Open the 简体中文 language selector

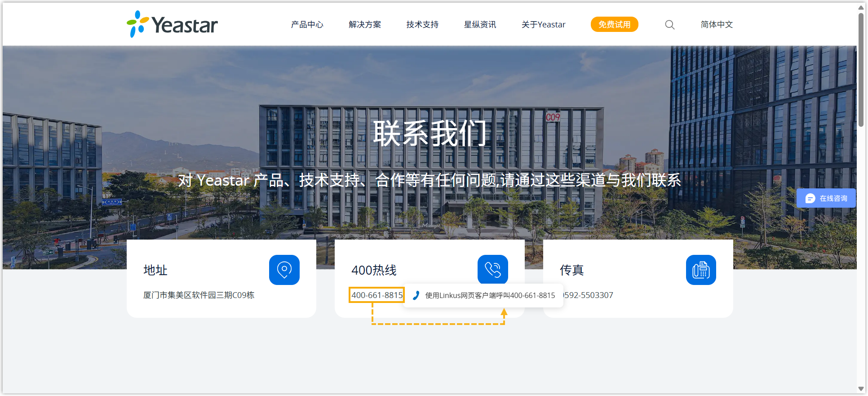click(716, 25)
